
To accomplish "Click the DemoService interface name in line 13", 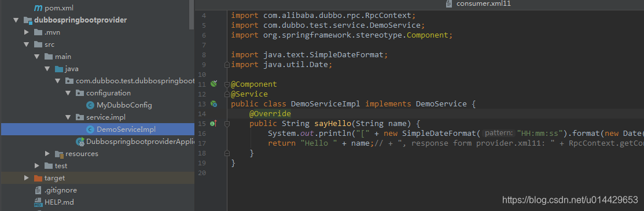I will tap(441, 104).
